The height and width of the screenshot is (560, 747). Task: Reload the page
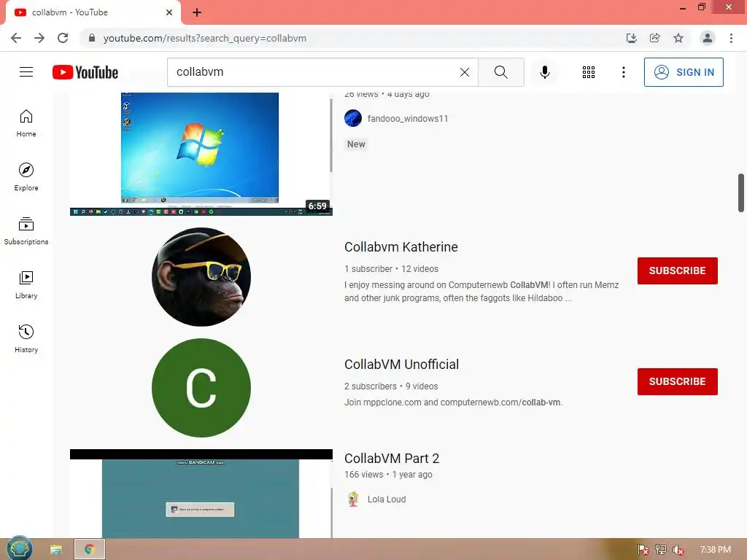click(x=63, y=38)
